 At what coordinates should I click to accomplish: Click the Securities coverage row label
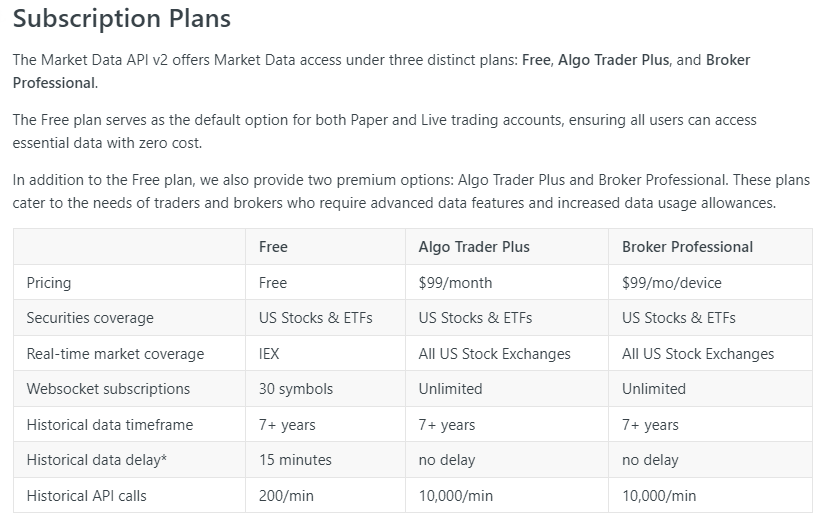(x=90, y=318)
